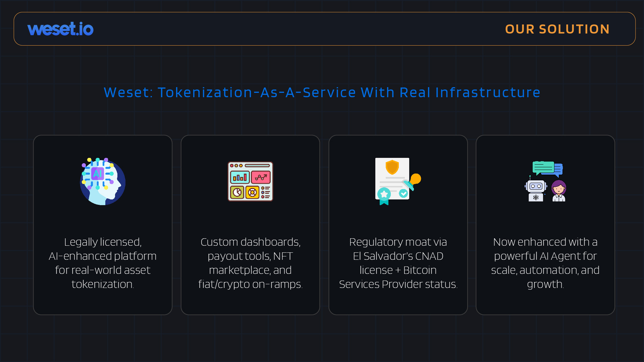Viewport: 644px width, 362px height.
Task: Click the teal ribbon badge on certificate
Action: pos(384,196)
